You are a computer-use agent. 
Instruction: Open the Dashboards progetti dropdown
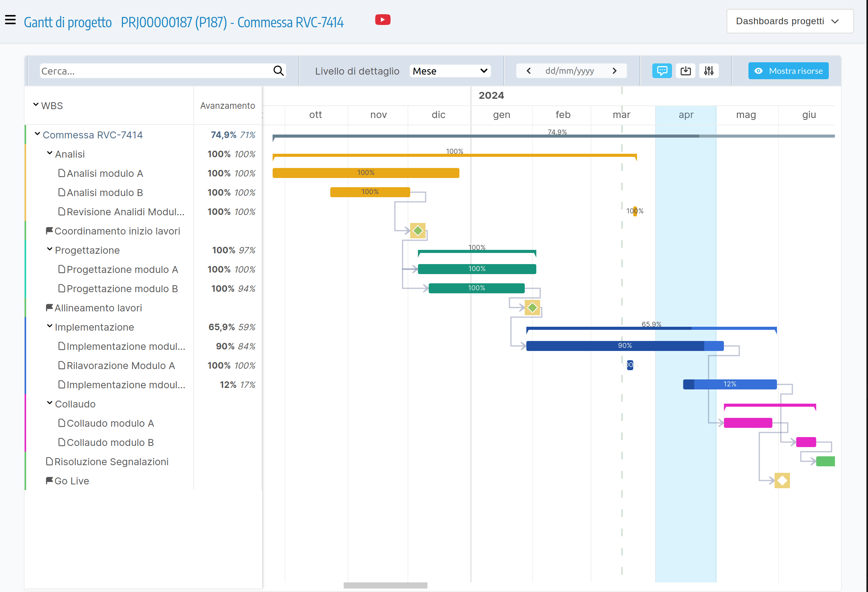789,21
